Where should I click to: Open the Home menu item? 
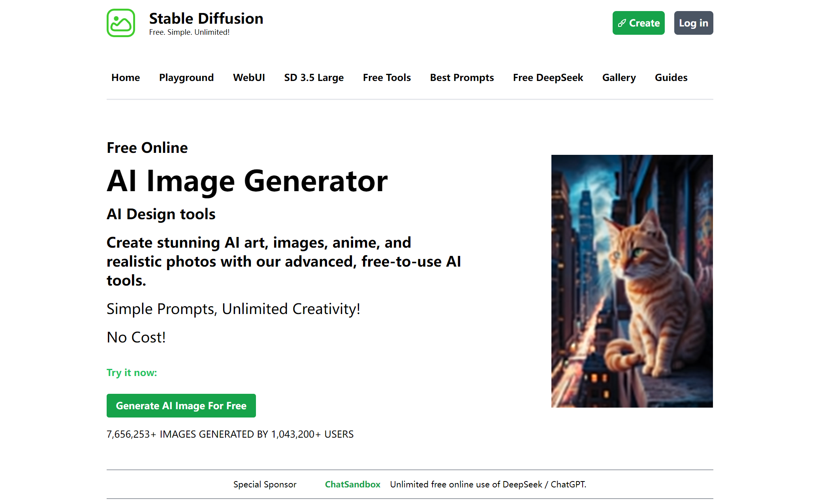(x=126, y=78)
